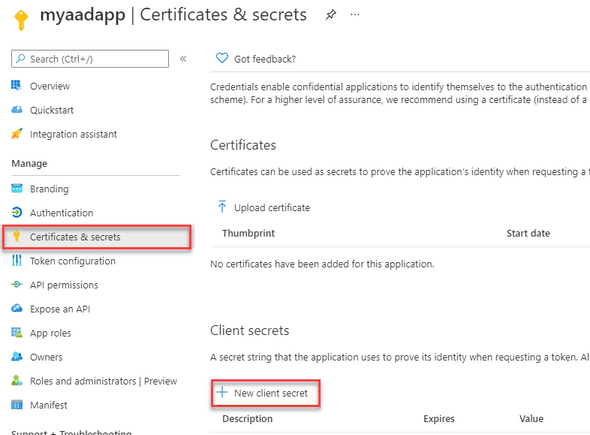Viewport: 590px width, 435px height.
Task: Open the Manifest editor
Action: pyautogui.click(x=49, y=405)
